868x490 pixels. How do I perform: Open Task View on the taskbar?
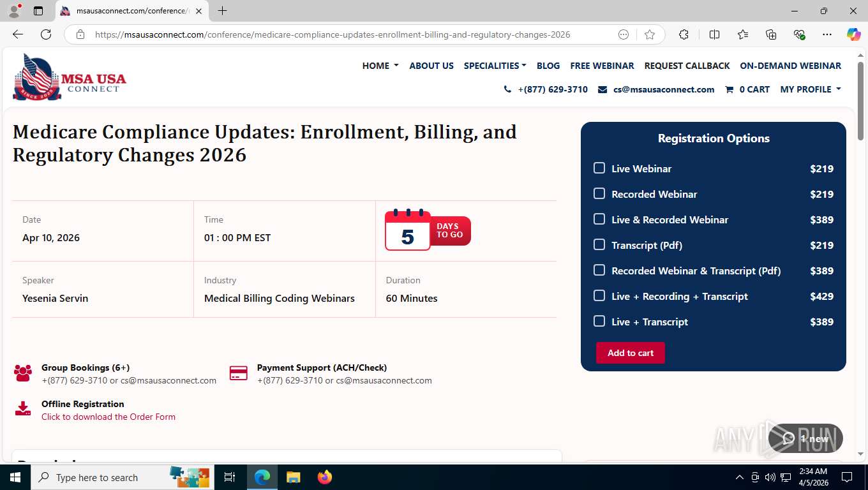[x=230, y=477]
